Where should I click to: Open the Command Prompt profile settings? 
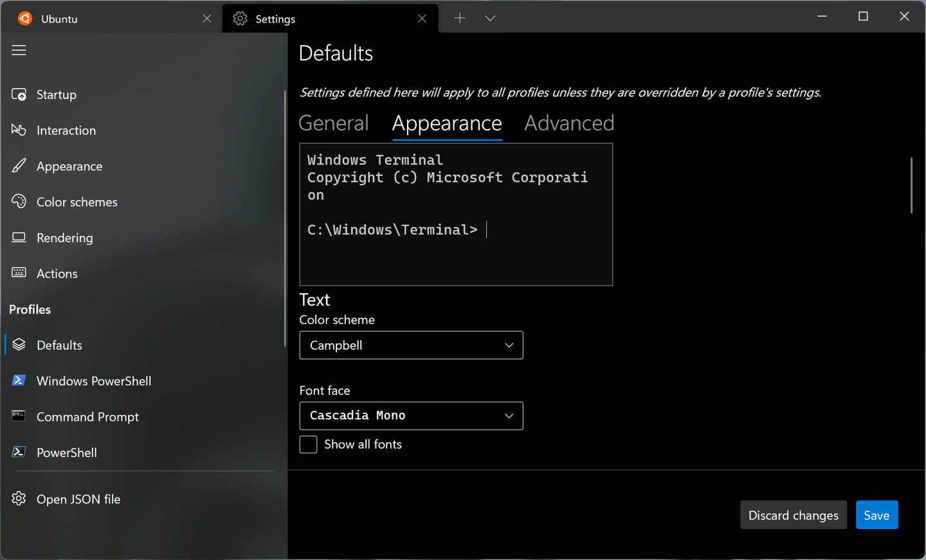click(87, 417)
